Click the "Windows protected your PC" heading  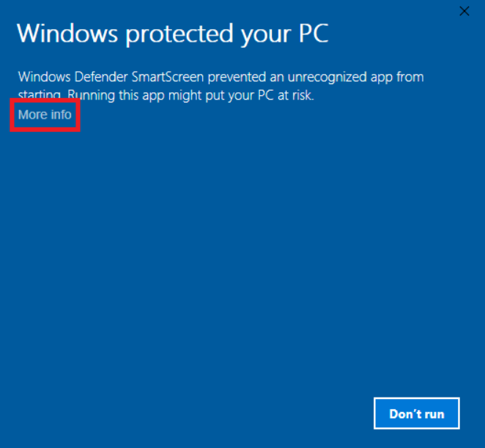coord(172,33)
